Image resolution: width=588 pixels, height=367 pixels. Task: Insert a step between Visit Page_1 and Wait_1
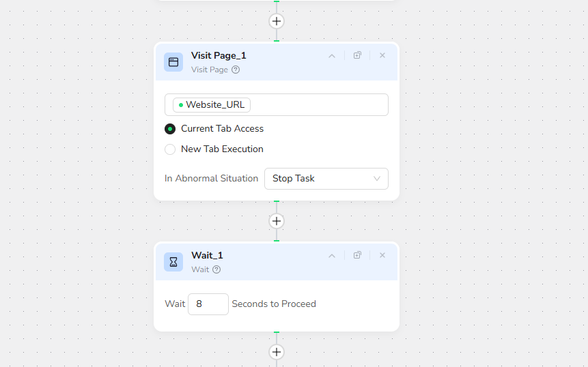[277, 221]
